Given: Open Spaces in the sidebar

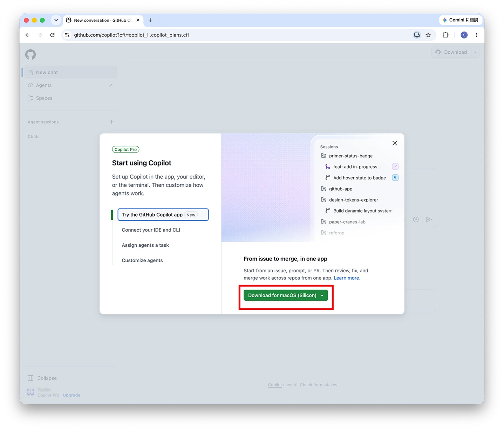Looking at the screenshot, I should (70, 98).
